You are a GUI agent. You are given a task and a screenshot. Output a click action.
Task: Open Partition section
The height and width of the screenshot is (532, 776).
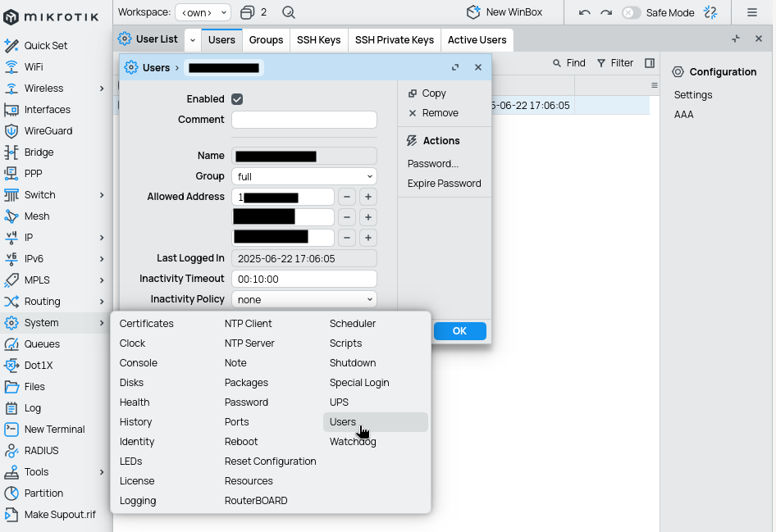(x=43, y=493)
